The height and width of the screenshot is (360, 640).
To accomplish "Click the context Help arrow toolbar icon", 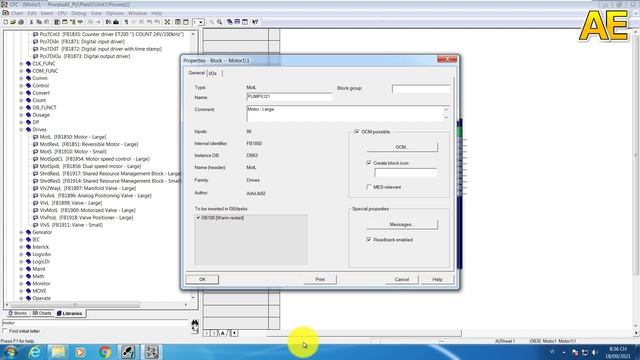I will [x=255, y=22].
